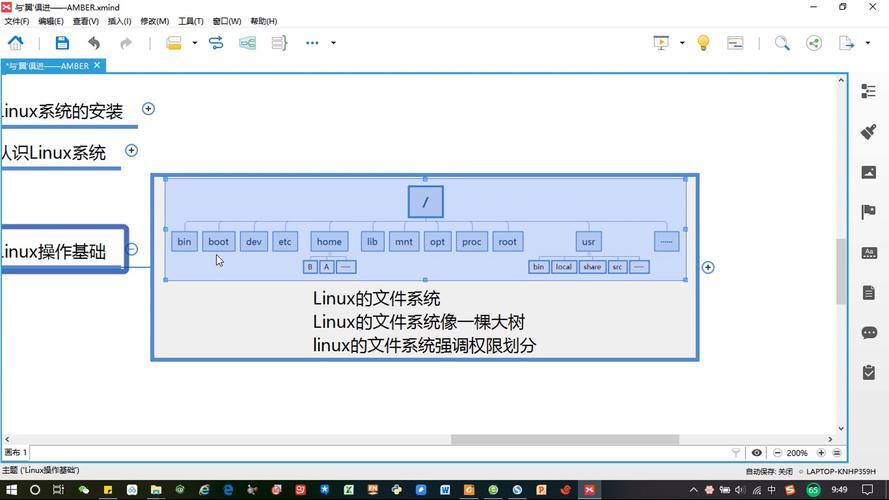Open the filter funnel in status bar

[736, 452]
